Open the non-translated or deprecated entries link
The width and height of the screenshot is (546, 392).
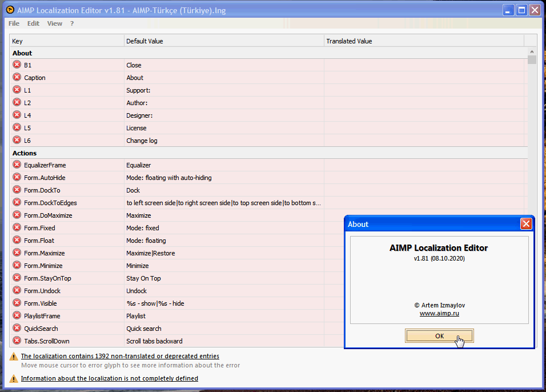click(120, 356)
